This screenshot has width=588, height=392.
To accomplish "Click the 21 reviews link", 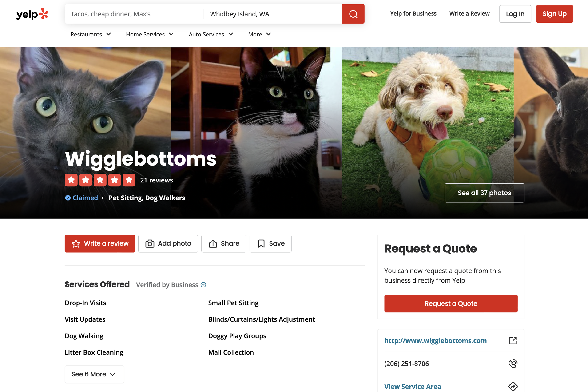I will pyautogui.click(x=156, y=180).
